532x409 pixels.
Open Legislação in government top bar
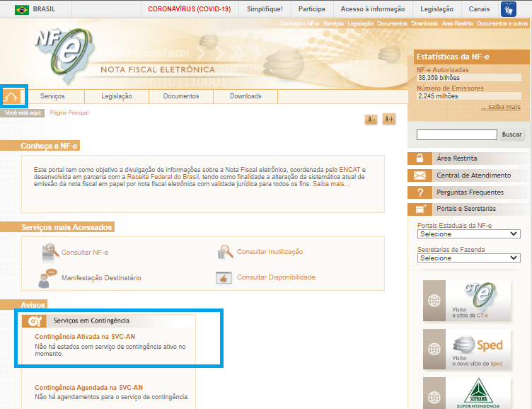(x=436, y=9)
